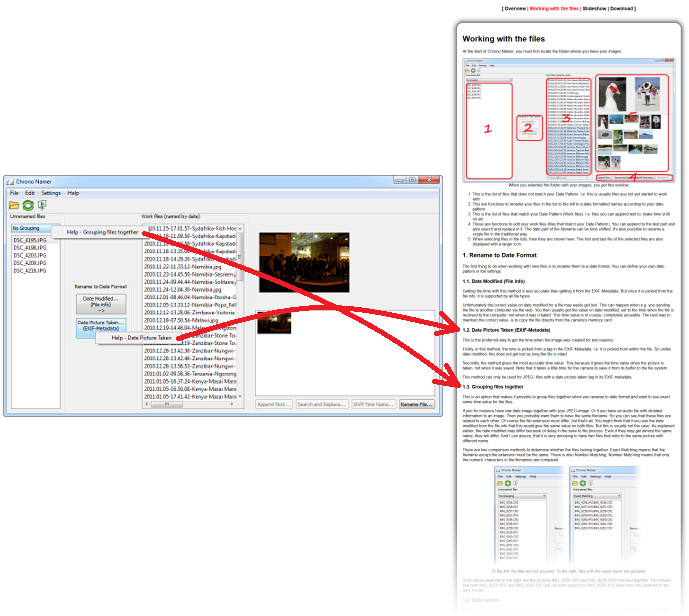689x616 pixels.
Task: Open the Settings menu
Action: point(51,193)
